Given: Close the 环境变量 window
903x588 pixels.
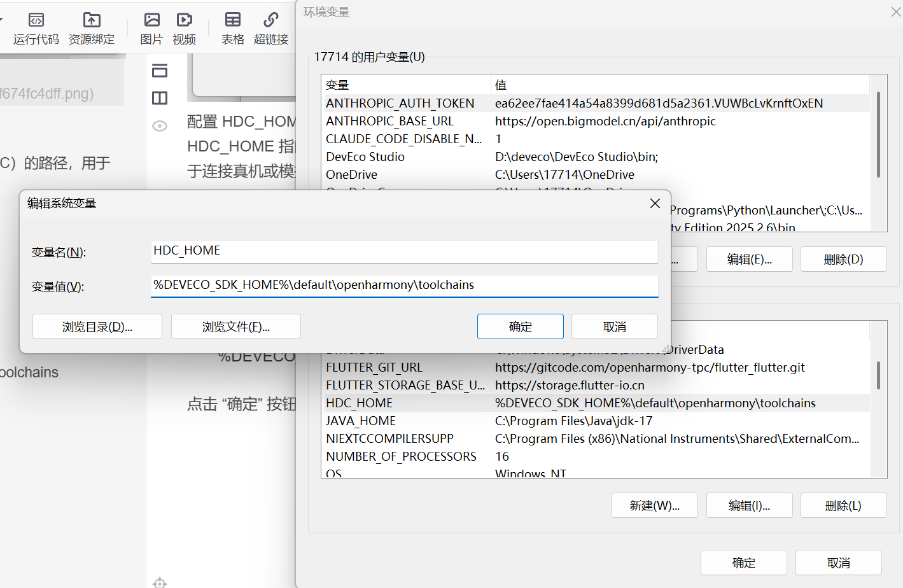Looking at the screenshot, I should (895, 12).
